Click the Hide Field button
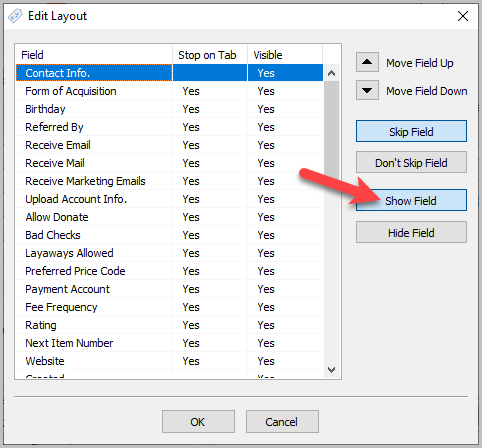The height and width of the screenshot is (448, 482). pyautogui.click(x=411, y=232)
